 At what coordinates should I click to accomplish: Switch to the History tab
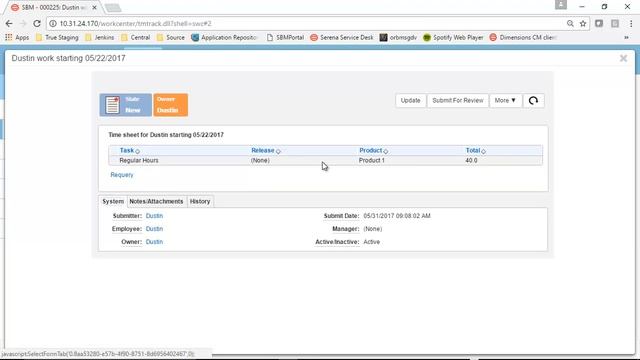click(x=200, y=201)
